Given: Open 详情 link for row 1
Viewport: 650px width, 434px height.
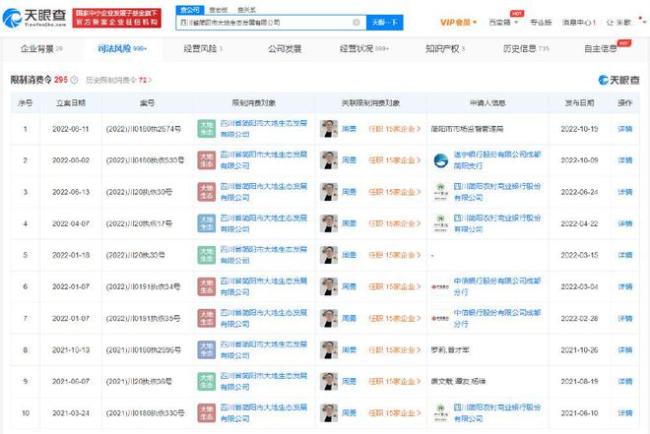Looking at the screenshot, I should [x=625, y=128].
